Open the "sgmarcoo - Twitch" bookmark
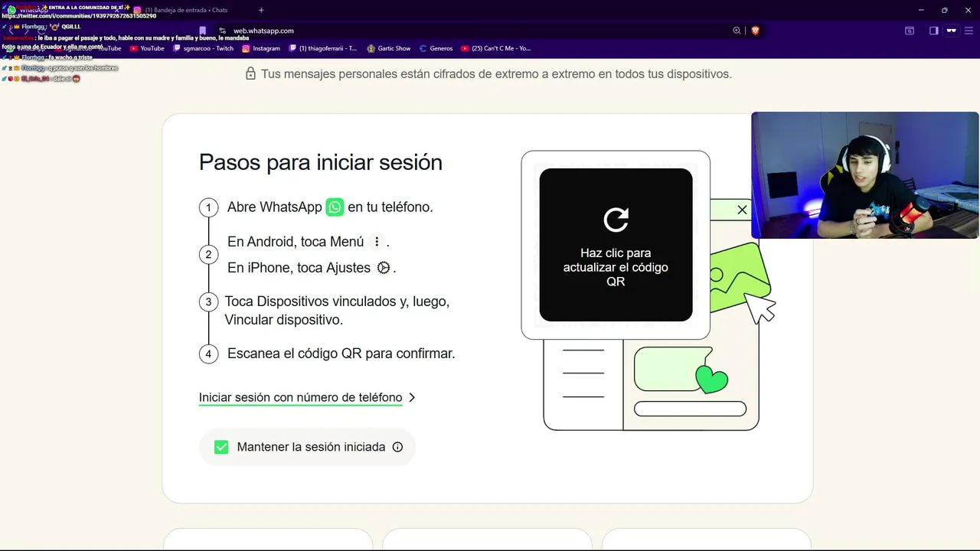Viewport: 980px width, 551px height. tap(204, 48)
